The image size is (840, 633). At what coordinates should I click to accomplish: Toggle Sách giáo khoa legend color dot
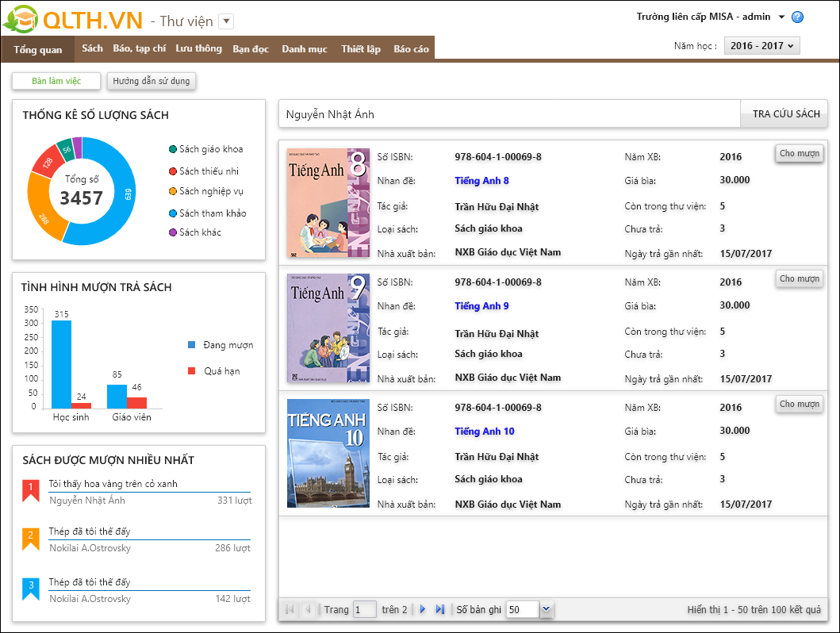pyautogui.click(x=173, y=149)
